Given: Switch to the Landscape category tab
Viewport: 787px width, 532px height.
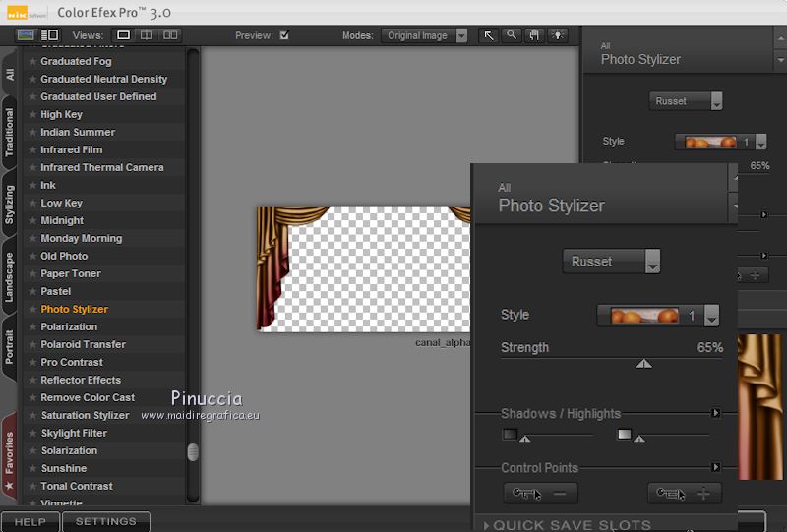Looking at the screenshot, I should [x=9, y=277].
